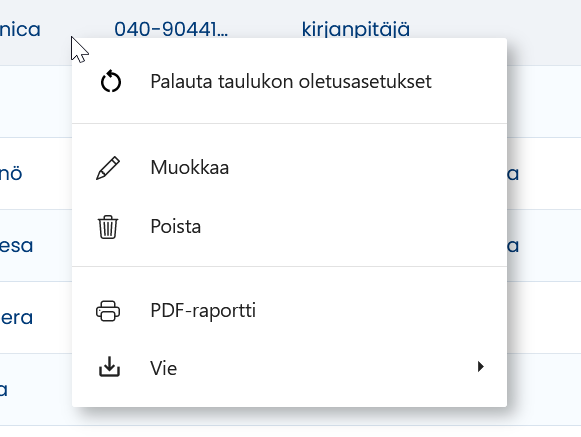Click the table cell ending in 'esa'
This screenshot has width=581, height=437.
pyautogui.click(x=16, y=246)
